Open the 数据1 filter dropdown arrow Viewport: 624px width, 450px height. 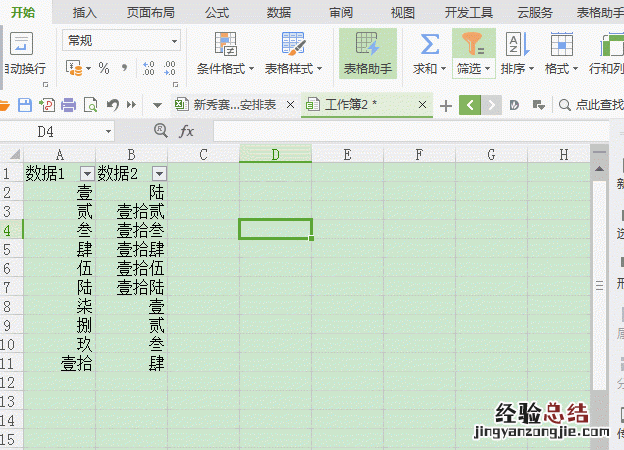click(x=86, y=173)
